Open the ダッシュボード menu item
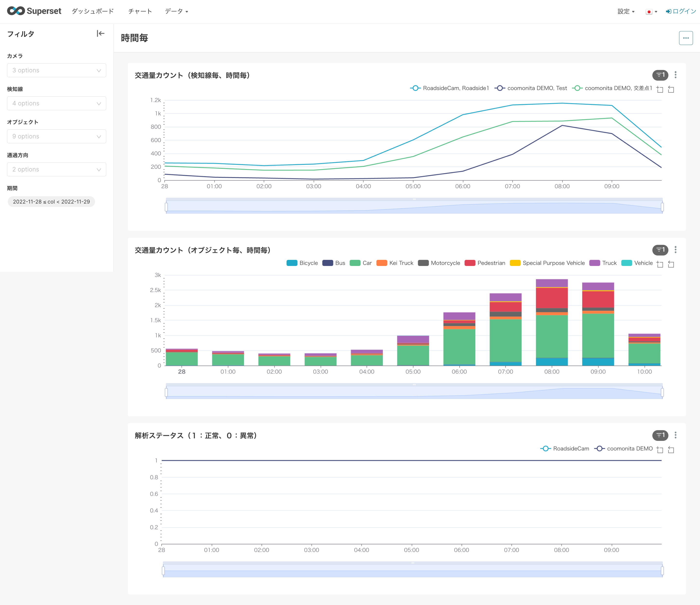700x605 pixels. (x=93, y=11)
